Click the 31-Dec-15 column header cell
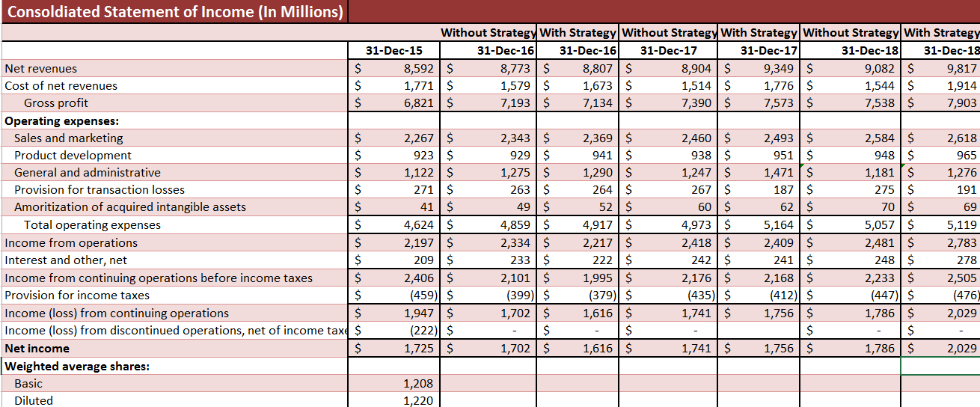The image size is (980, 407). click(394, 51)
